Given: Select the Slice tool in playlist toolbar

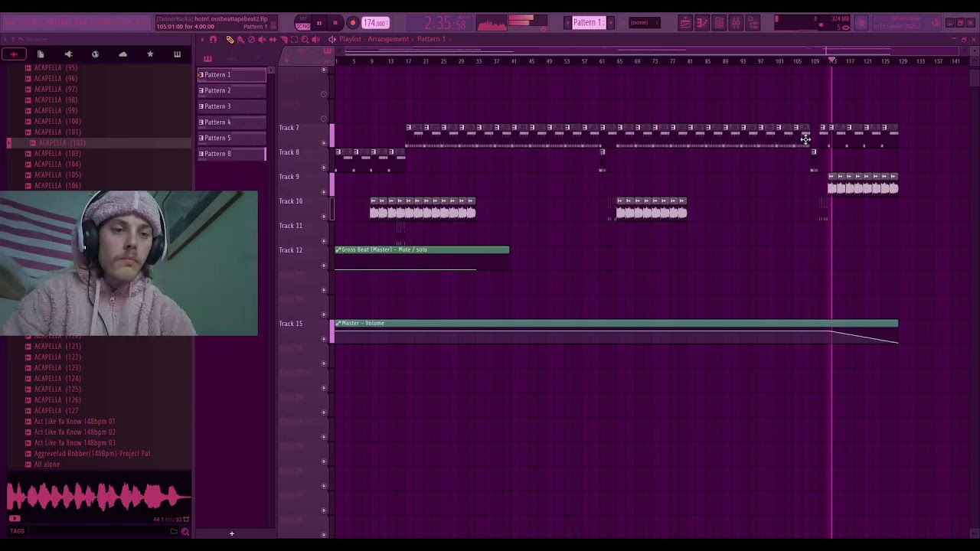Looking at the screenshot, I should (x=284, y=39).
